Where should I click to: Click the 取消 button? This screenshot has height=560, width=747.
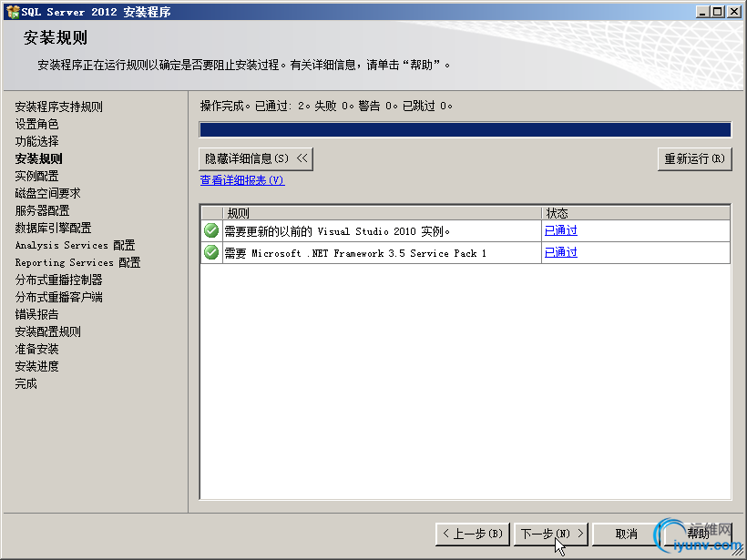626,534
